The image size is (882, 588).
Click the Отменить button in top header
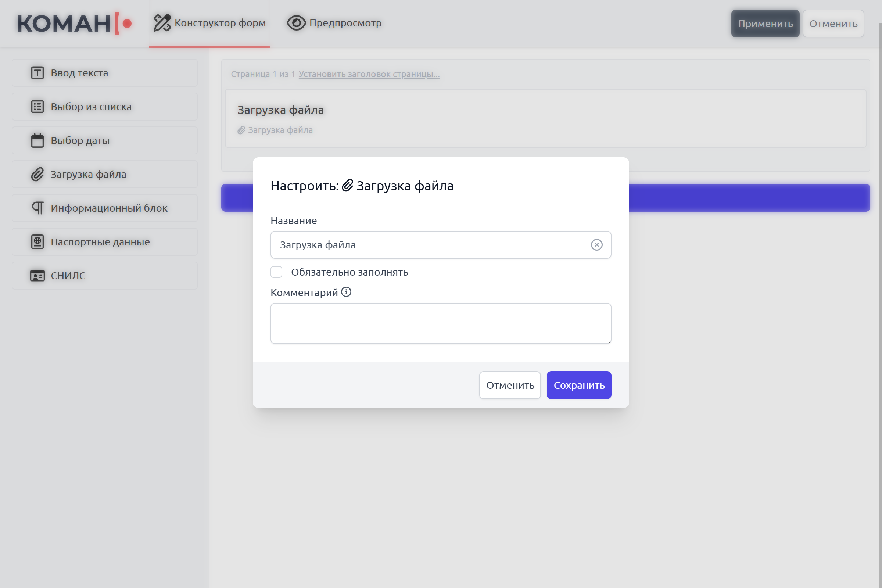833,24
